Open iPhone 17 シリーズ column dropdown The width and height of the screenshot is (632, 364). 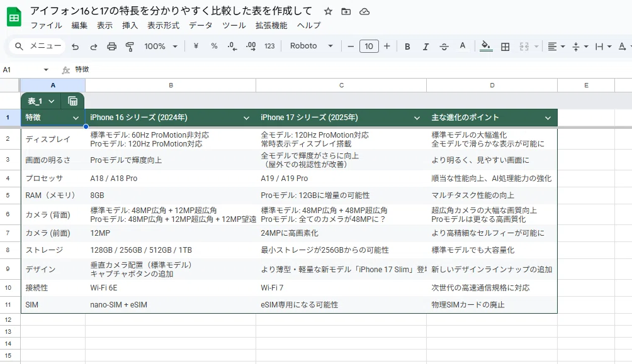pos(417,118)
